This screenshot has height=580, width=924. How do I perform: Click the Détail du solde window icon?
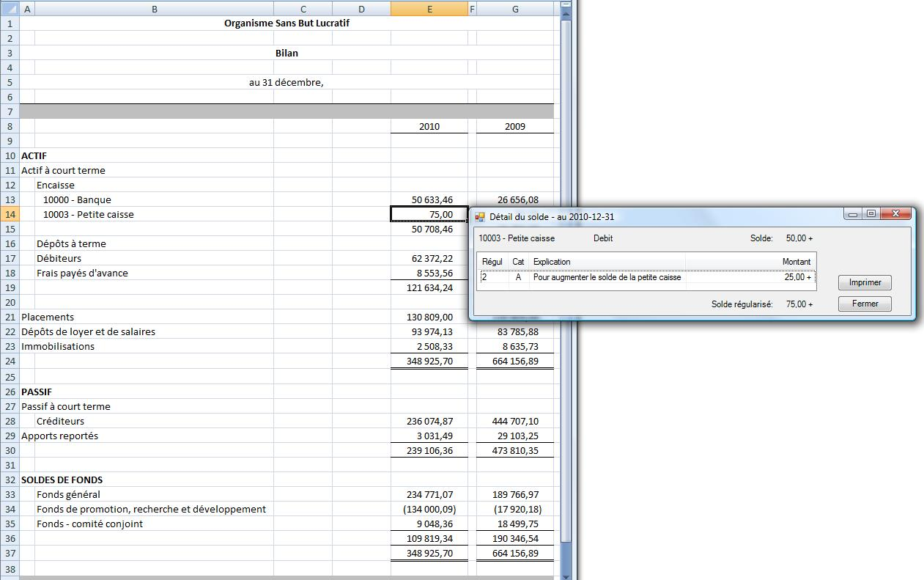(x=480, y=217)
